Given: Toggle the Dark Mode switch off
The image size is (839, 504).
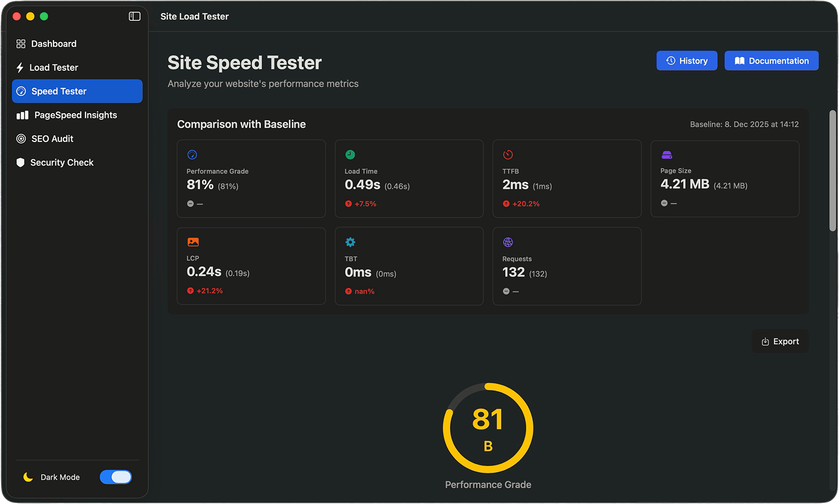Looking at the screenshot, I should 115,477.
